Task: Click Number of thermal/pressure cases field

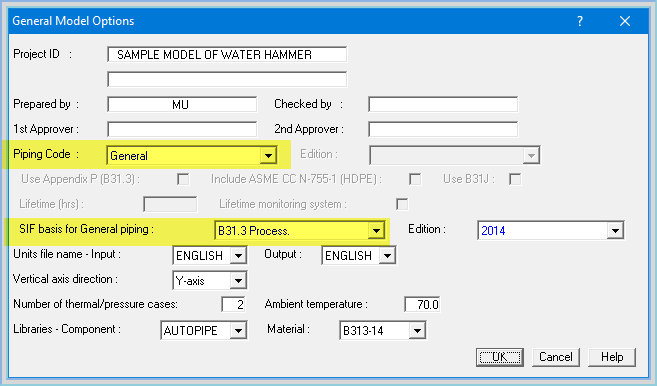Action: [x=233, y=305]
